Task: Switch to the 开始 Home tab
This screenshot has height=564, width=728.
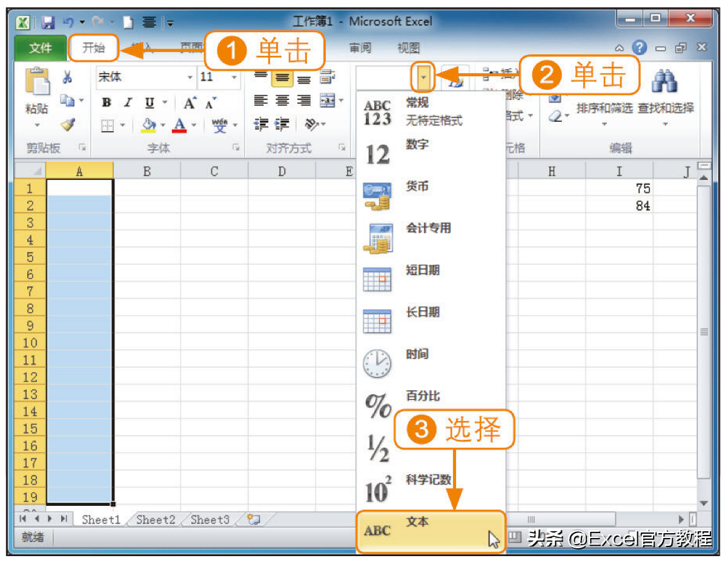Action: point(93,48)
